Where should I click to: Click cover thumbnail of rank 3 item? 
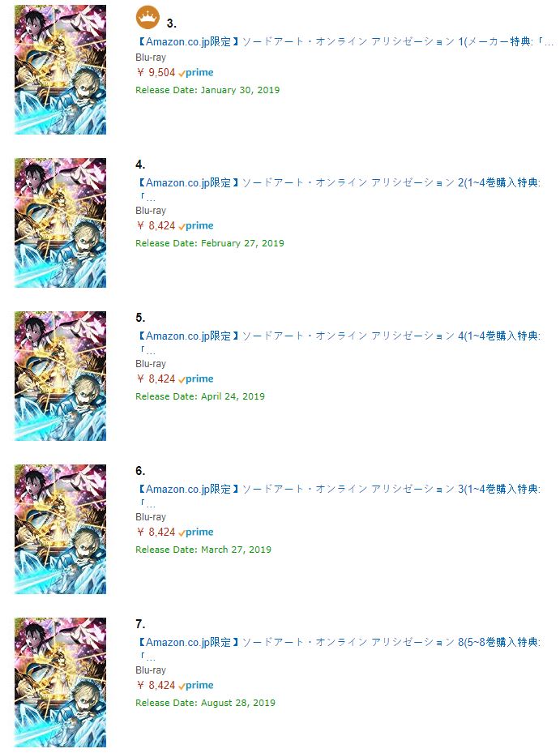coord(60,70)
